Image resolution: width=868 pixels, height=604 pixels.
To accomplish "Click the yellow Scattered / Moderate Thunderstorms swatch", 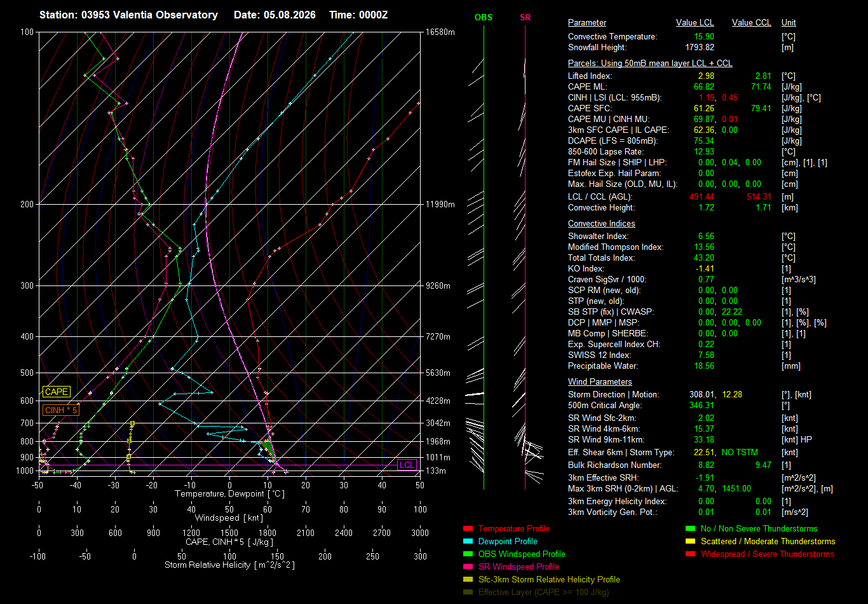I will tap(690, 541).
